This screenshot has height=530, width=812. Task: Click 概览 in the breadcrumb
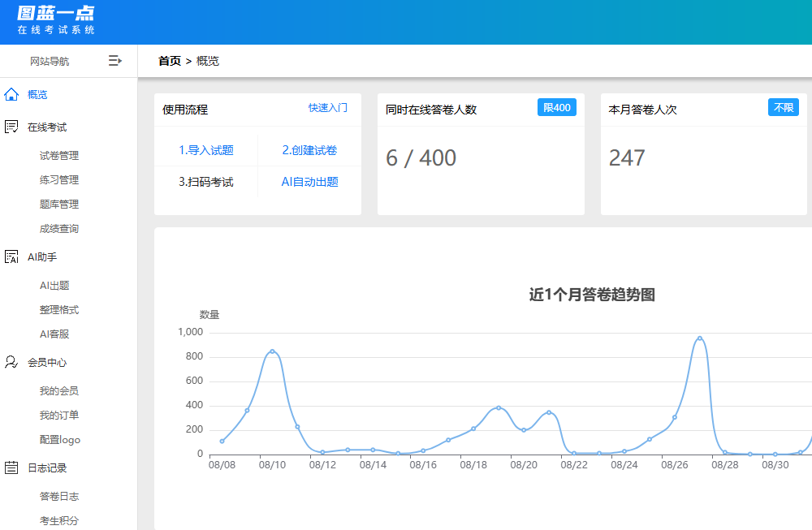[208, 61]
